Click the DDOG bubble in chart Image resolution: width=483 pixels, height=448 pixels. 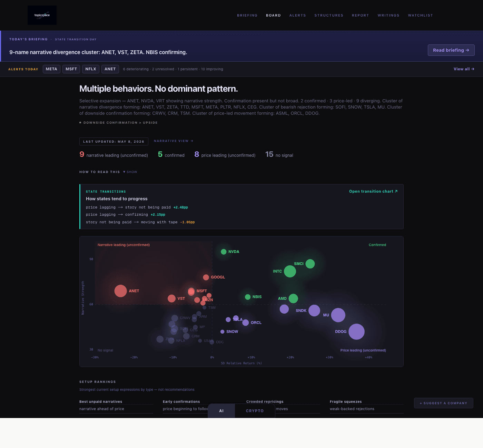[356, 332]
